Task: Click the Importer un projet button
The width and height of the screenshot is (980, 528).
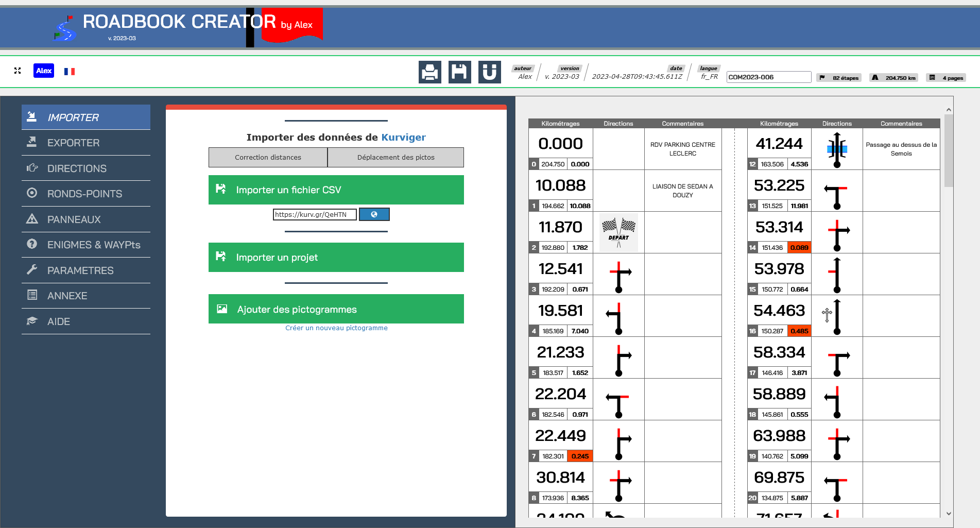Action: click(x=336, y=258)
